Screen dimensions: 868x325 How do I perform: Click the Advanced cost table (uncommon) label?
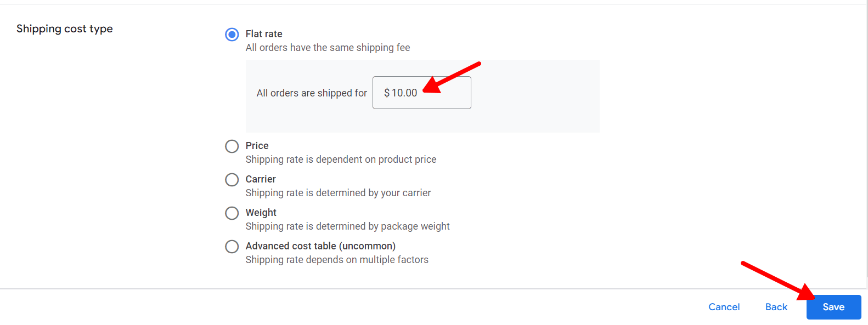[x=320, y=246]
